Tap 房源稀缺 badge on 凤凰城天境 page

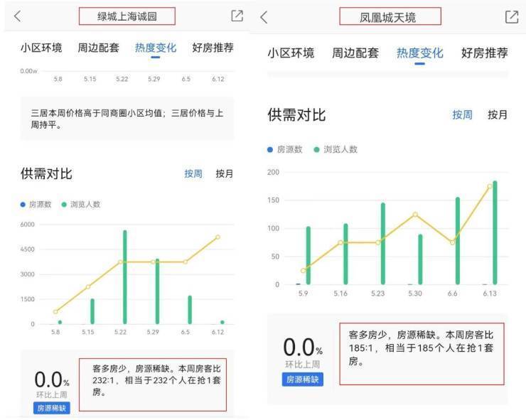[303, 379]
